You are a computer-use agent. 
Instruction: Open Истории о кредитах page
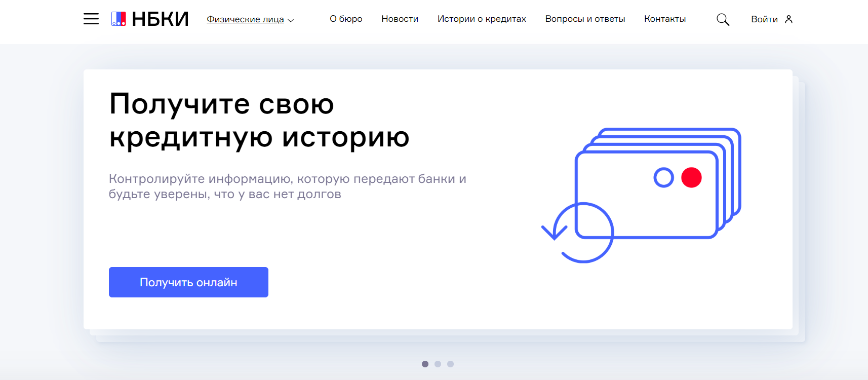(x=482, y=19)
